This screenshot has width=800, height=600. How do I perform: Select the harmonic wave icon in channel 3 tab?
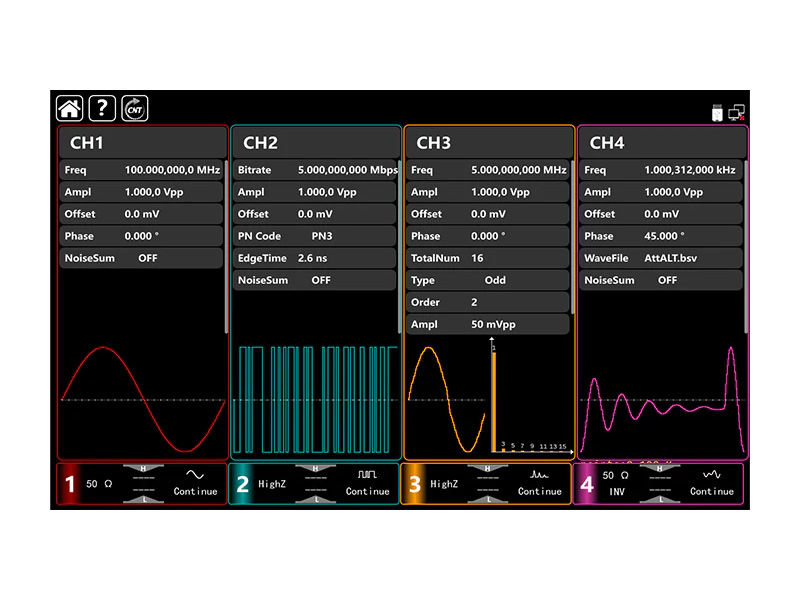coord(539,474)
